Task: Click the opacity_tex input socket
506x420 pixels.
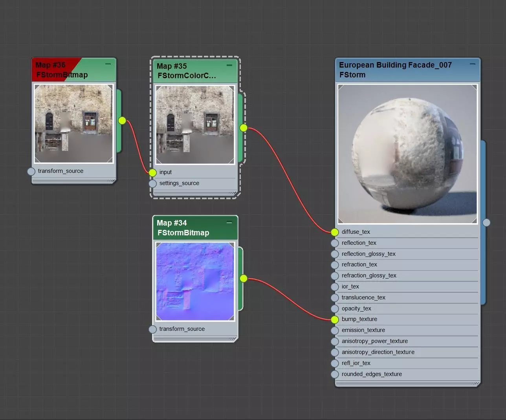Action: coord(335,309)
